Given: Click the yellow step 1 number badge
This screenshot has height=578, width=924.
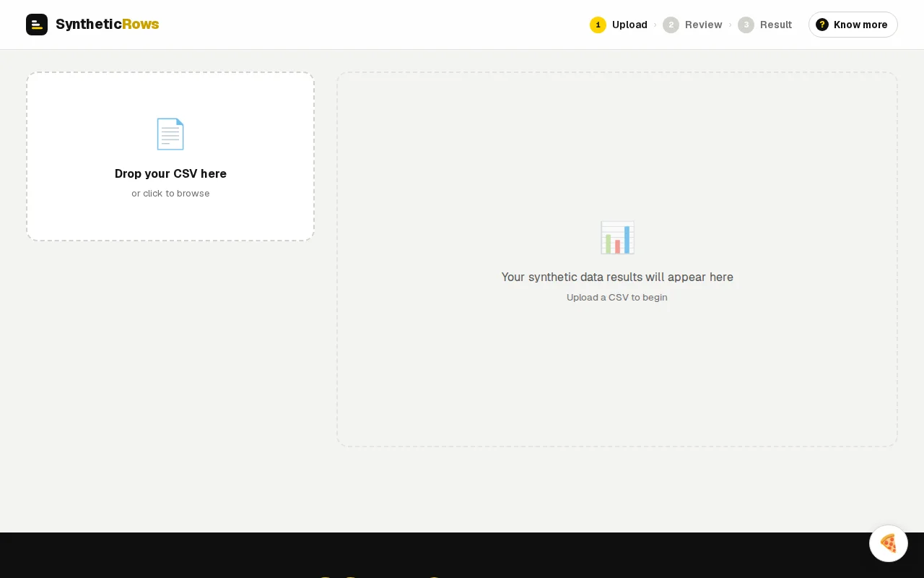Looking at the screenshot, I should point(598,25).
